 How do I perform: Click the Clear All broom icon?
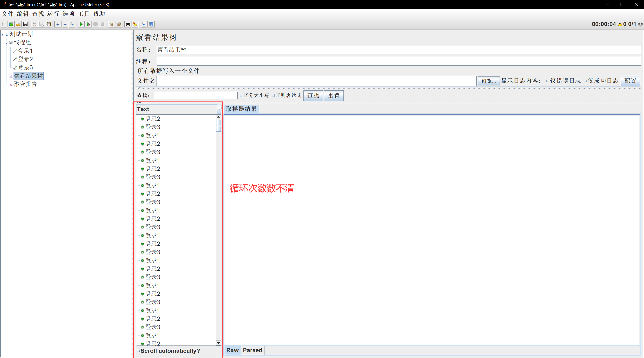point(119,24)
